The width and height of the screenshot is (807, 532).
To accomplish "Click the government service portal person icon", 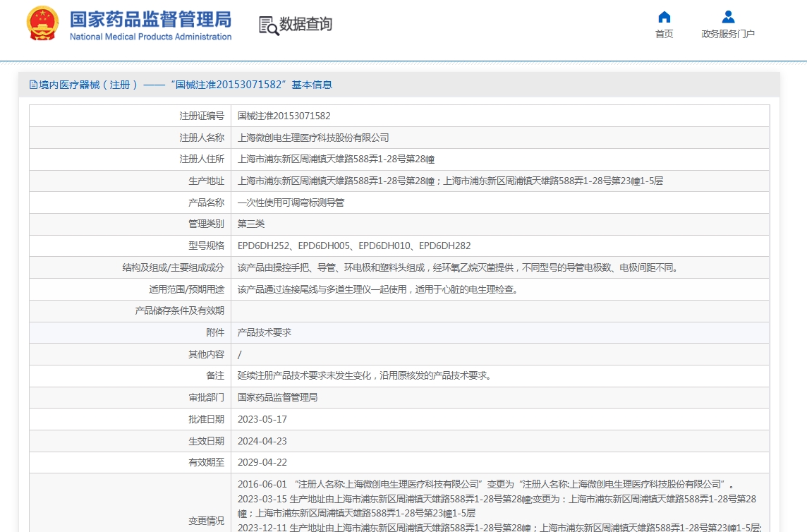I will point(728,17).
